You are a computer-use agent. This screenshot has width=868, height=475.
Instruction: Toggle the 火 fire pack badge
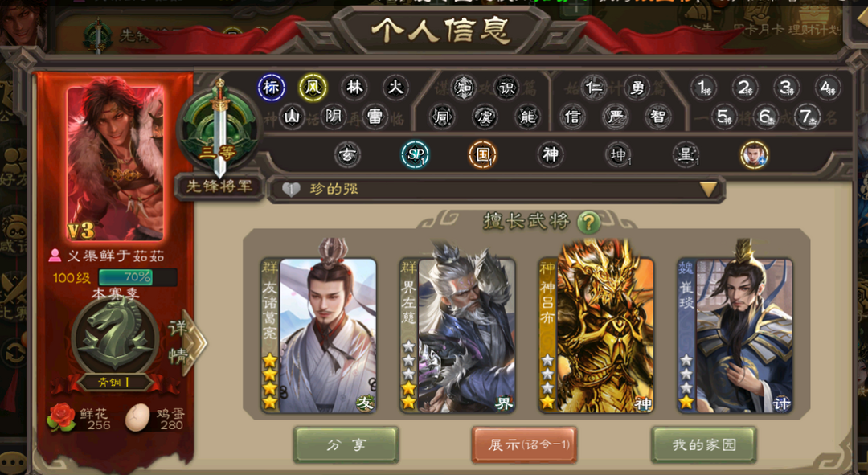click(x=395, y=88)
